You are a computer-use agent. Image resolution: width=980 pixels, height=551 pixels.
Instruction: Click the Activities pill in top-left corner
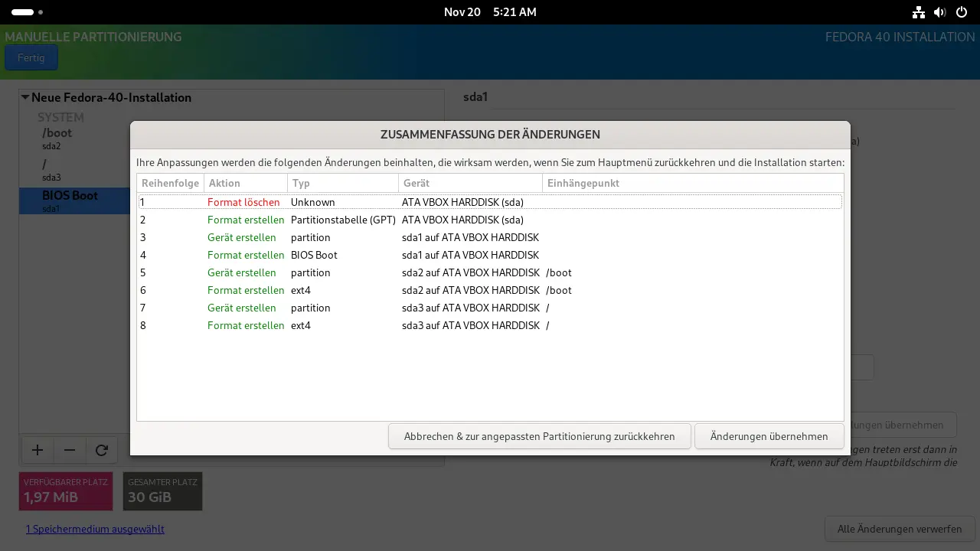(23, 12)
